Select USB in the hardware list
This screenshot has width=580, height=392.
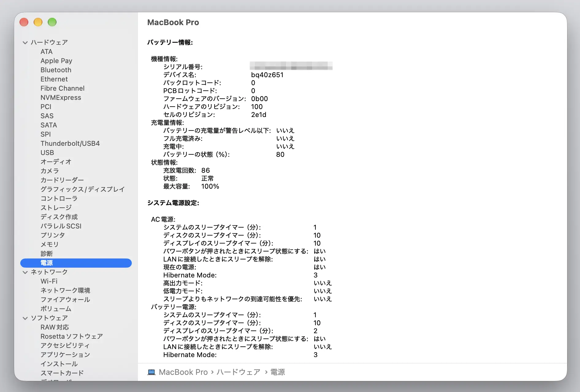[x=47, y=153]
